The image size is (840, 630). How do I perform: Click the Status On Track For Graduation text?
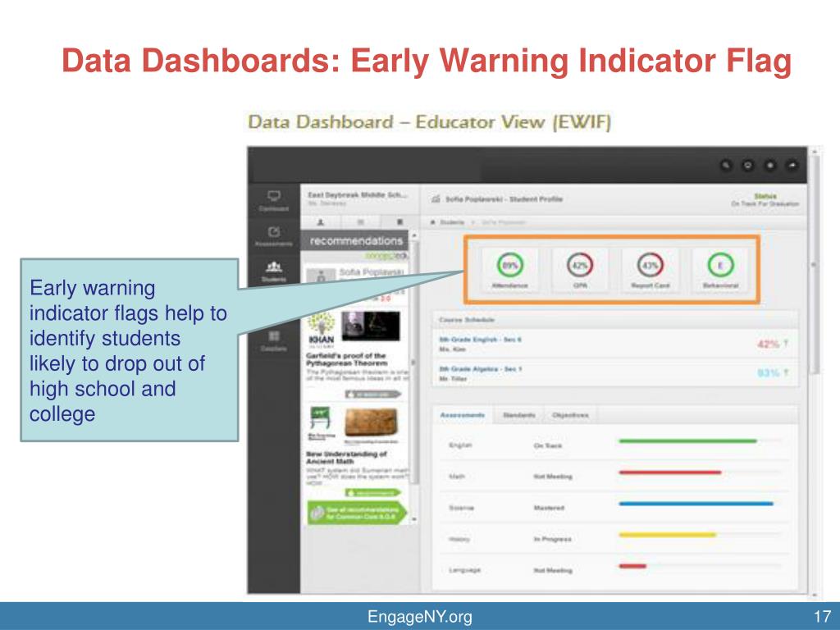pos(765,200)
